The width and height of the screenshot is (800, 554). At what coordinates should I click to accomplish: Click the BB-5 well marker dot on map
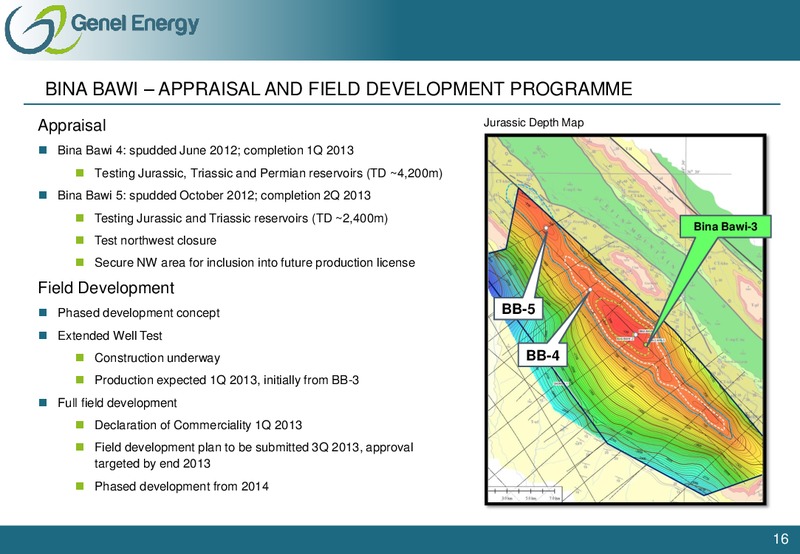(x=546, y=228)
